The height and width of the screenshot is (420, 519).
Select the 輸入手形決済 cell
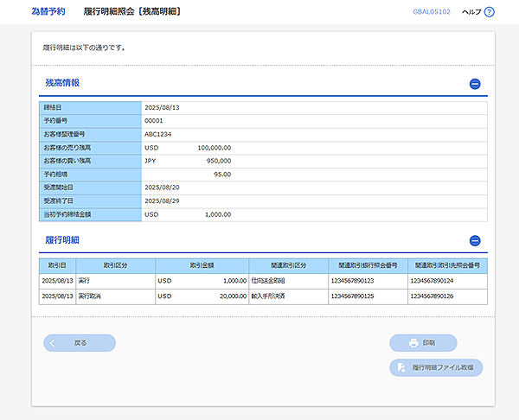288,296
